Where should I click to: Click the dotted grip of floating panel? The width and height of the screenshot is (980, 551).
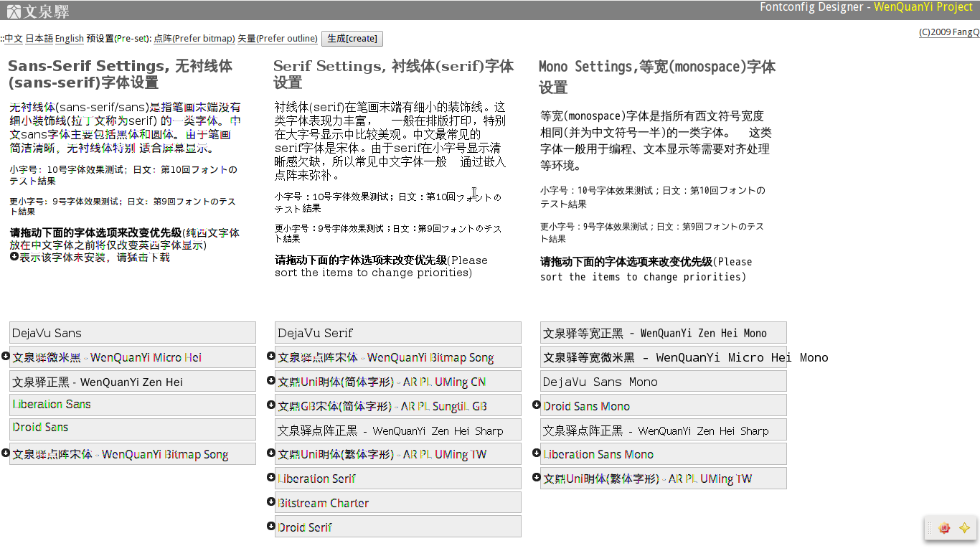coord(930,528)
